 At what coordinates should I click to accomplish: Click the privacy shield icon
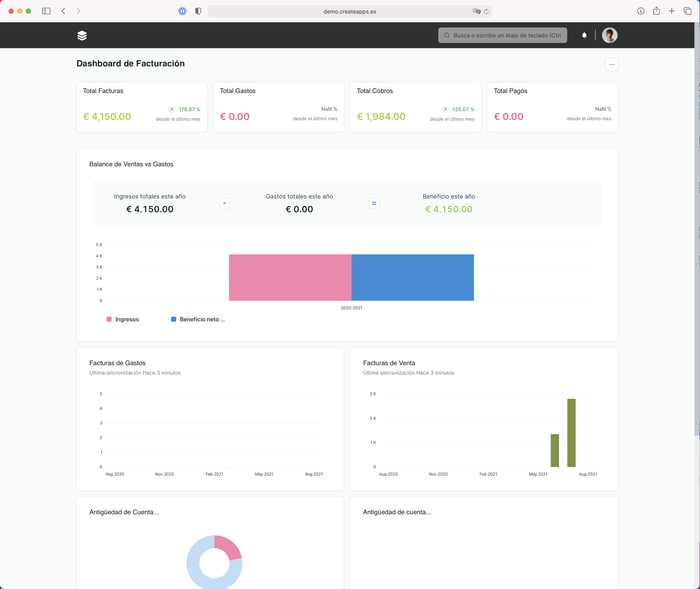pyautogui.click(x=198, y=11)
